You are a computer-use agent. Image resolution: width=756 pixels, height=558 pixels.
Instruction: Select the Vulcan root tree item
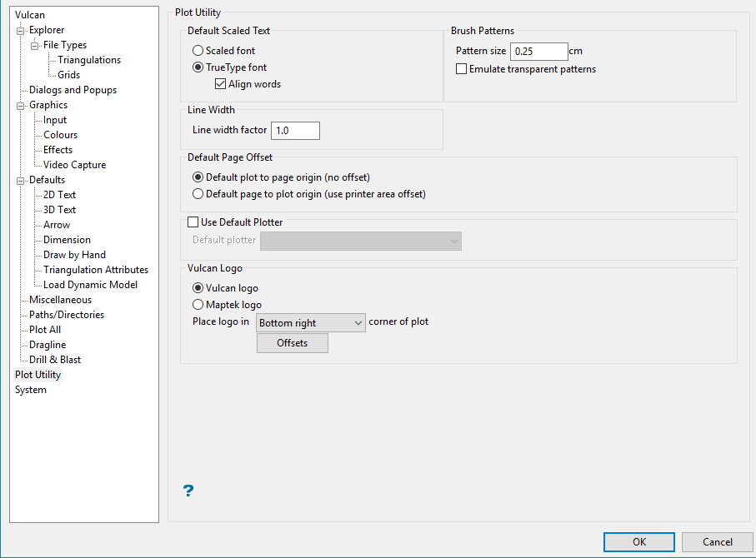[x=30, y=15]
